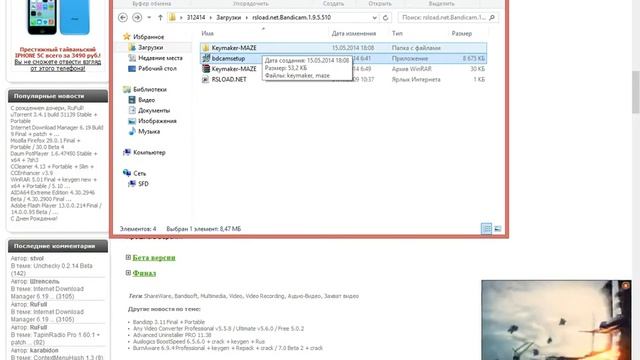
Task: Go up one folder level
Action: (160, 18)
